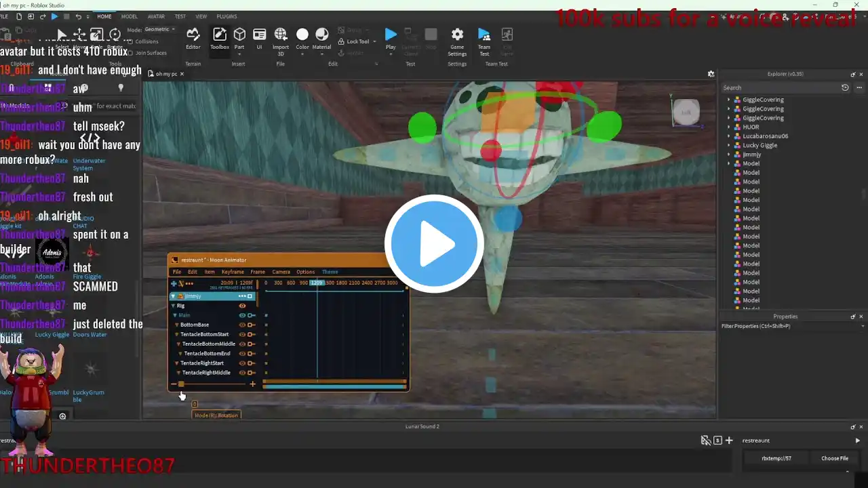
Task: Expand the HUOR item in Explorer
Action: 729,127
